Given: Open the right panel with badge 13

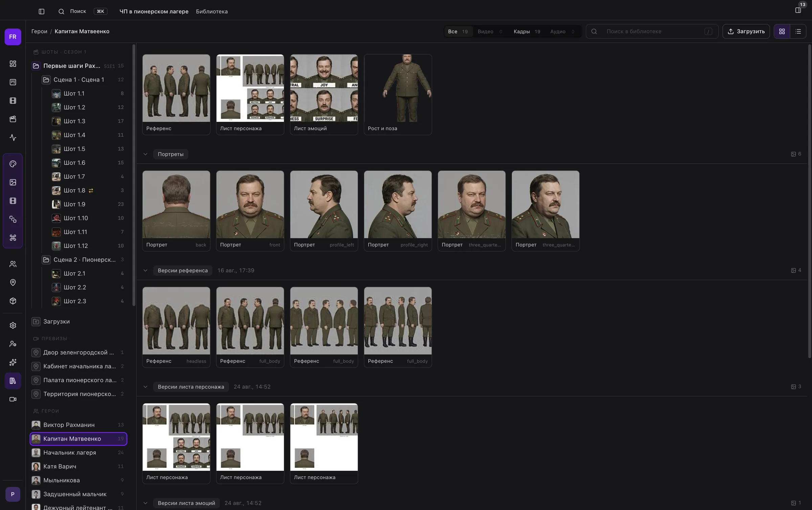Looking at the screenshot, I should click(798, 10).
